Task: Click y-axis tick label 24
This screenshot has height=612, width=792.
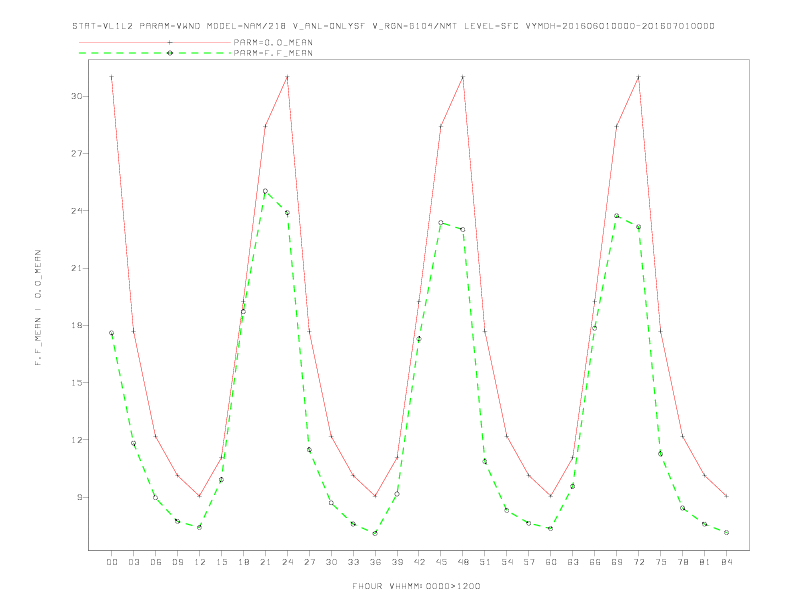Action: [77, 211]
